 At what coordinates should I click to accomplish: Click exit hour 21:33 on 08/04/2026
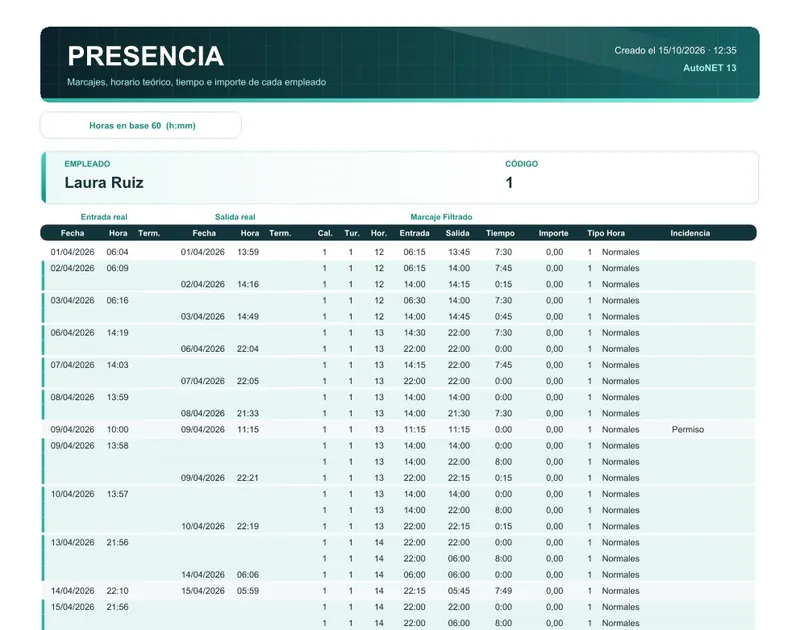[x=248, y=413]
